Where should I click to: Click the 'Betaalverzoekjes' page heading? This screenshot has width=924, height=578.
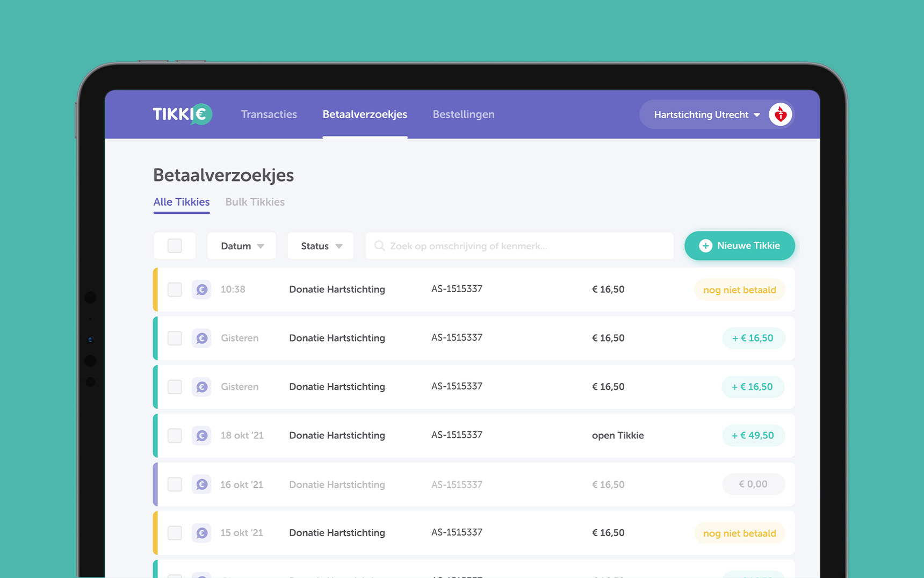pos(223,175)
